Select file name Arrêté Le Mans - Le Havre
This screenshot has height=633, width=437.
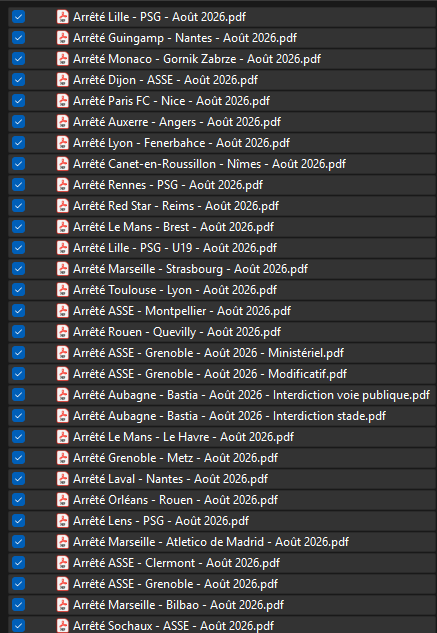(184, 437)
